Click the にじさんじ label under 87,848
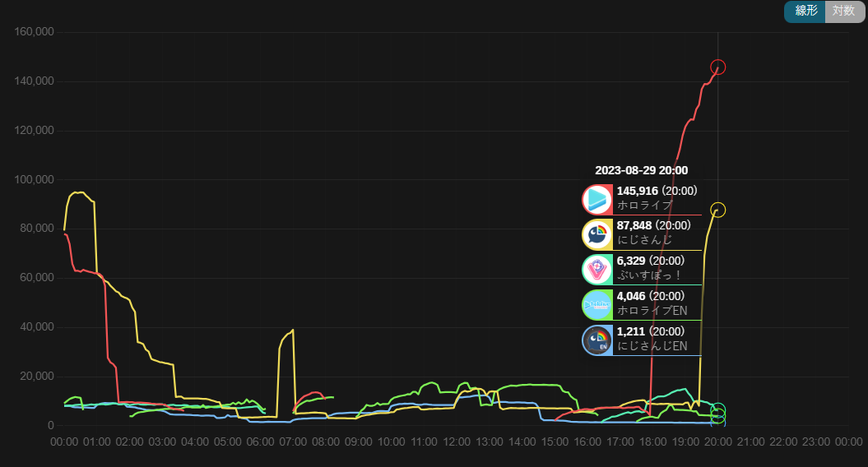 (x=644, y=240)
